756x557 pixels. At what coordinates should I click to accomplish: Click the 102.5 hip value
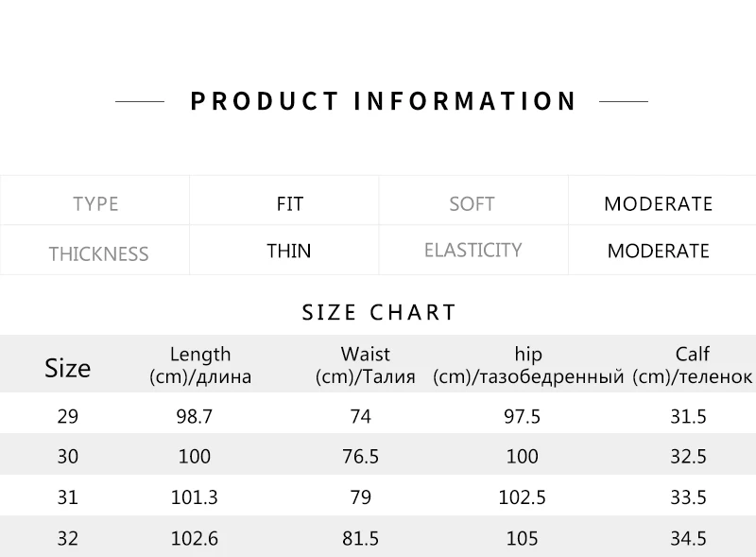click(523, 497)
